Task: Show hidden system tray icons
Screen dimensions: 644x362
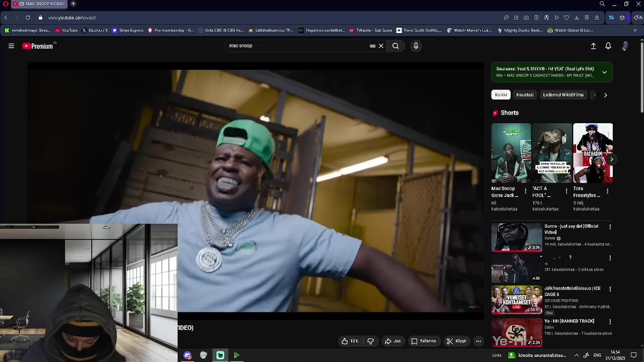Action: click(577, 355)
